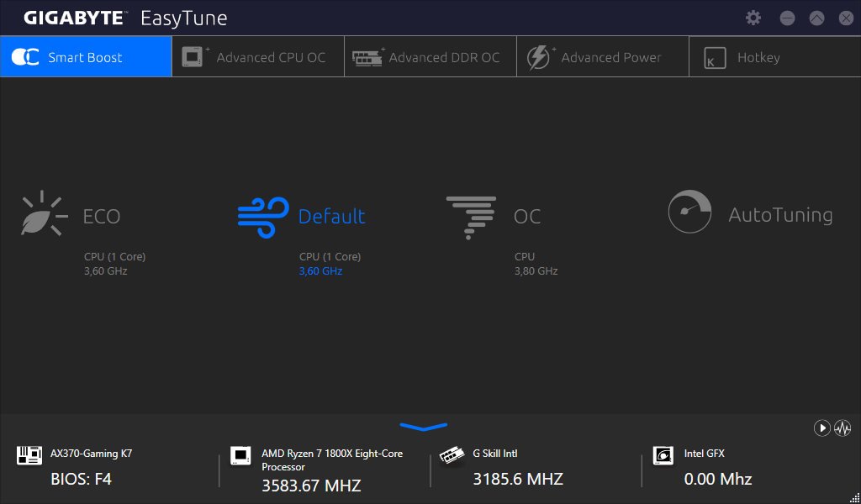Collapse the bottom info panel chevron
This screenshot has height=504, width=861.
tap(424, 428)
